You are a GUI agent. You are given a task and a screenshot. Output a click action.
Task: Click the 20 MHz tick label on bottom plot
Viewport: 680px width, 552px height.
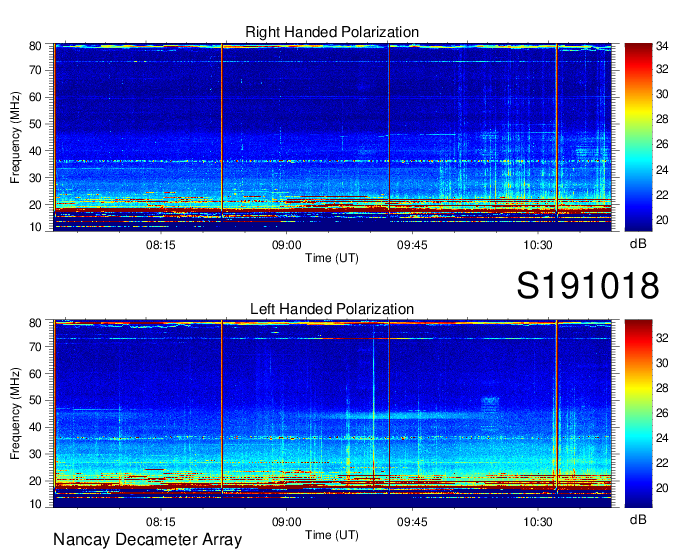click(x=35, y=481)
